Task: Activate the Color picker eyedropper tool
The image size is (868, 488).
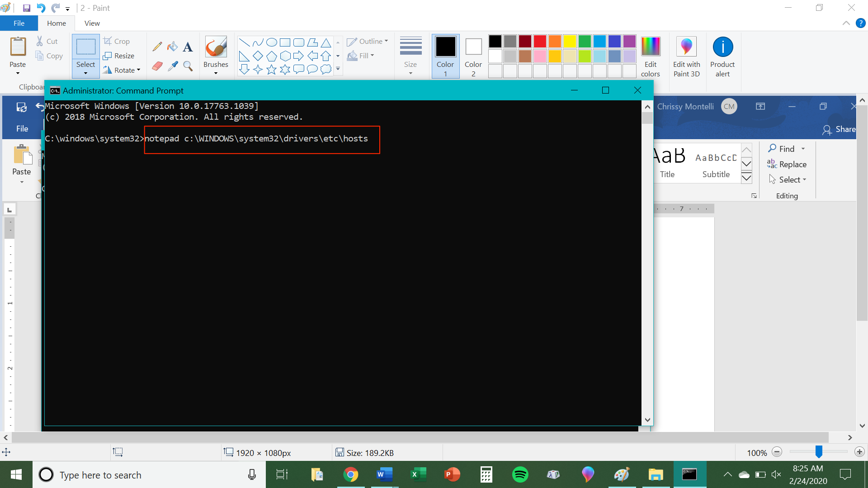Action: tap(172, 66)
